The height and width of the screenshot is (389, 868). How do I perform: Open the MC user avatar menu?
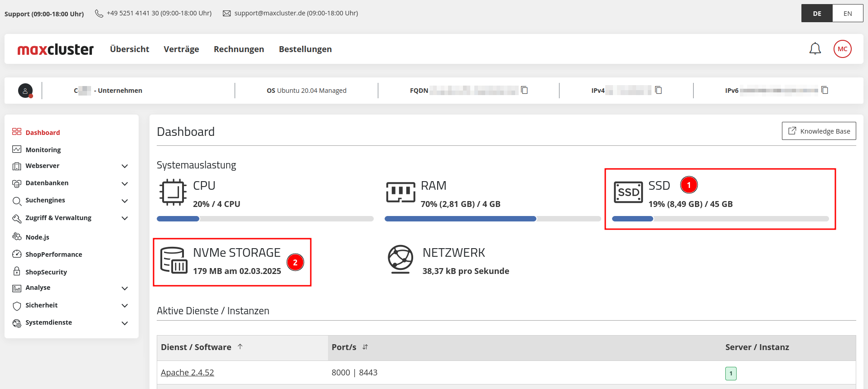click(842, 49)
